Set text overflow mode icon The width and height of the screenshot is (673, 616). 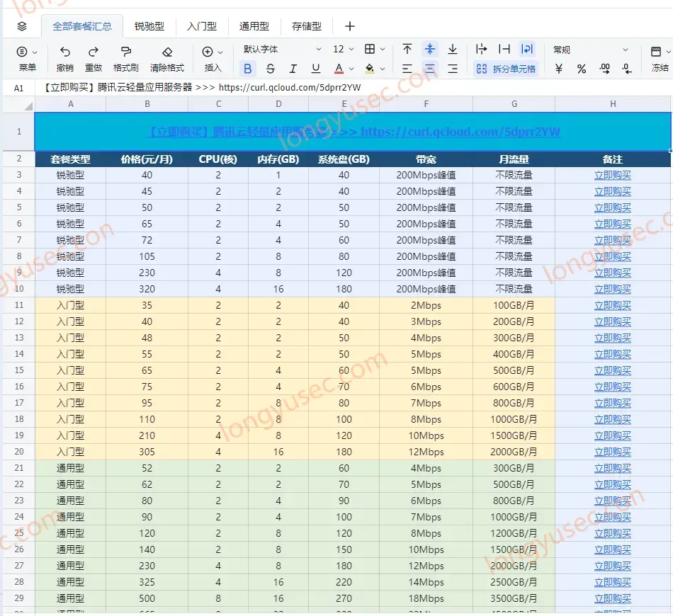[x=482, y=49]
